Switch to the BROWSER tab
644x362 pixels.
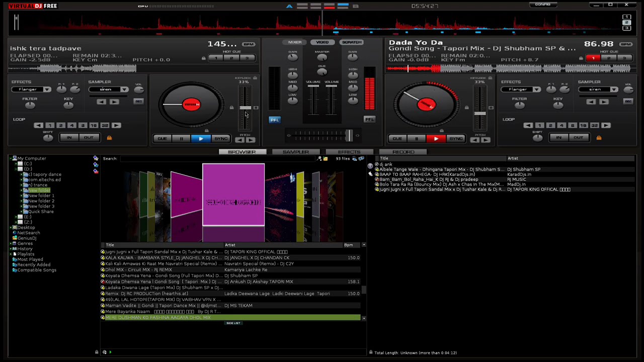[x=242, y=152]
